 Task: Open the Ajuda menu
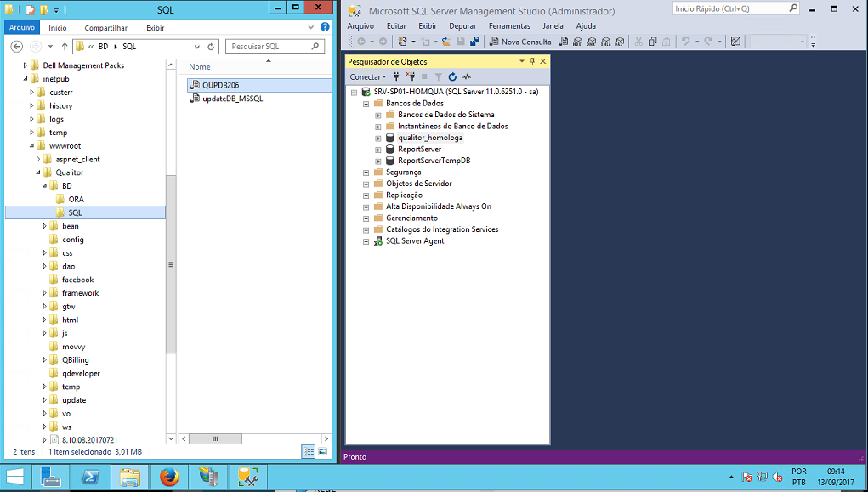point(586,26)
